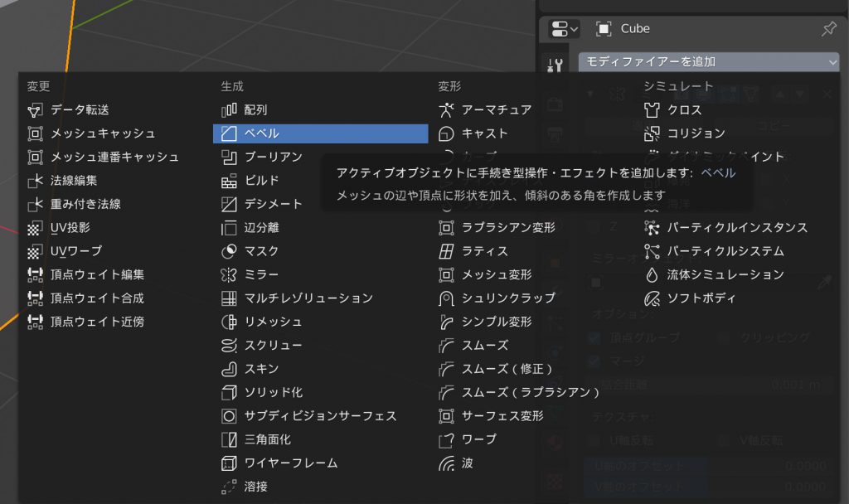The image size is (849, 504).
Task: Select the ビルド build icon
Action: pyautogui.click(x=229, y=181)
